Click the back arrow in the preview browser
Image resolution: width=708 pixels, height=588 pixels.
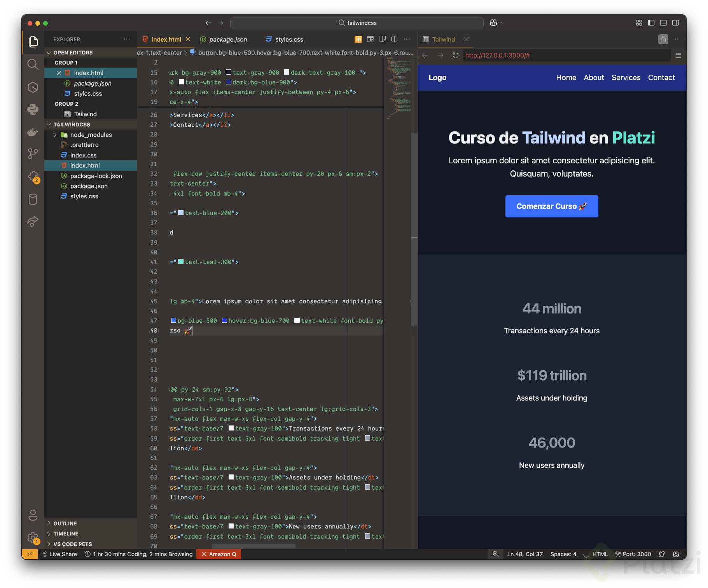point(425,55)
